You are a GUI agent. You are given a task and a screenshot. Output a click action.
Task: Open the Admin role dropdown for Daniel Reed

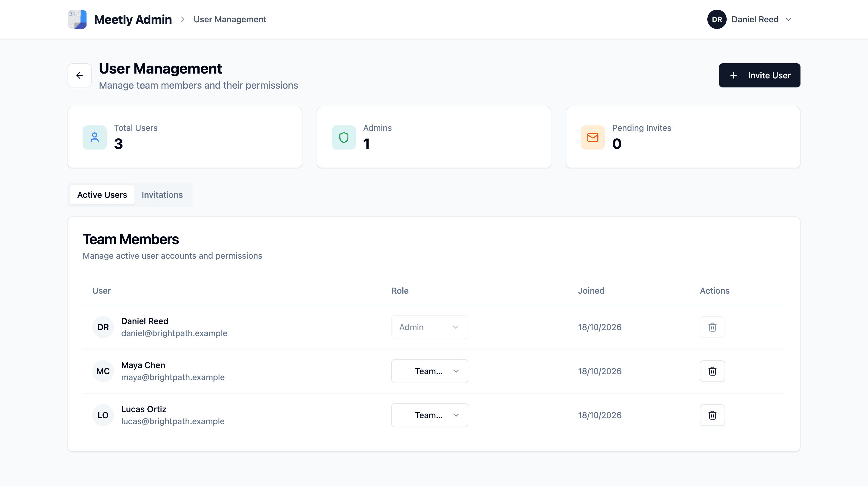tap(429, 327)
